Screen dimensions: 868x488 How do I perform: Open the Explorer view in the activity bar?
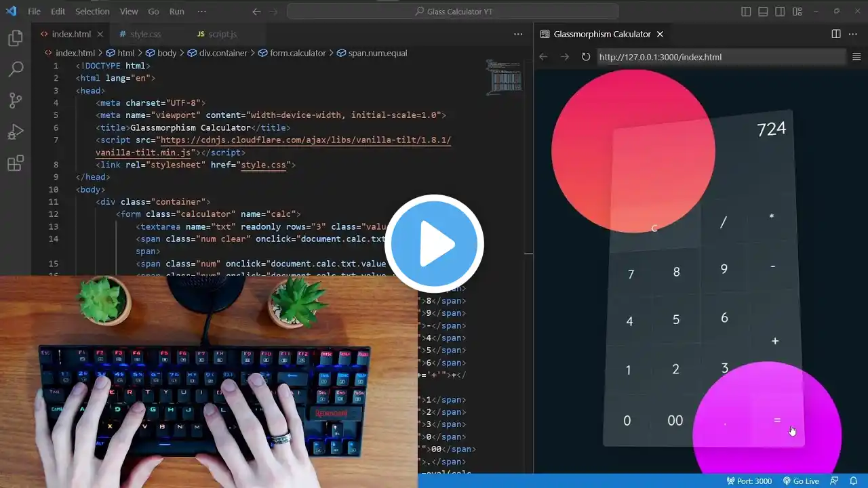[15, 38]
